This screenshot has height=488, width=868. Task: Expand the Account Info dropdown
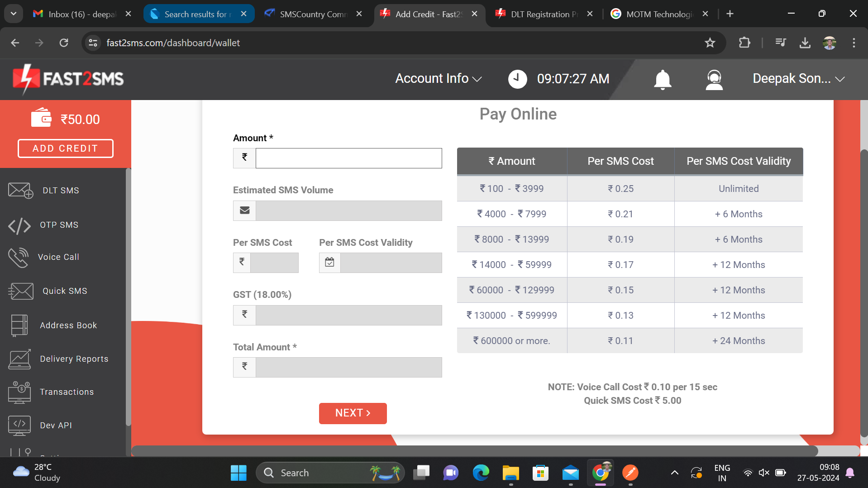(x=438, y=79)
